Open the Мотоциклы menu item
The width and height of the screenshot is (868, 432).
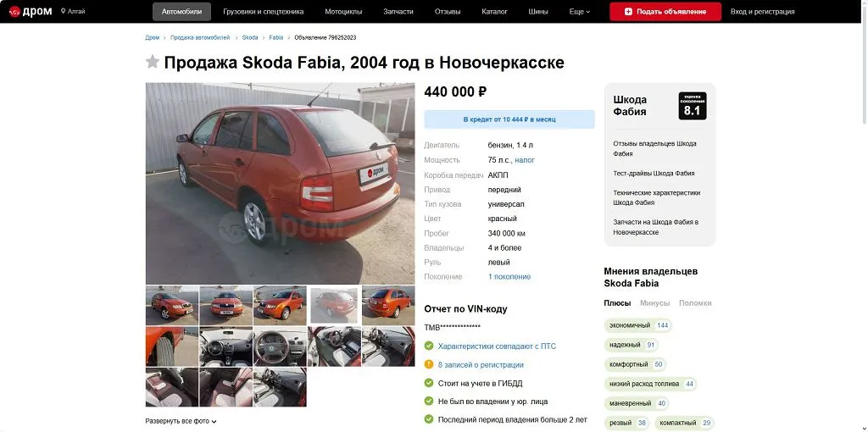coord(343,12)
